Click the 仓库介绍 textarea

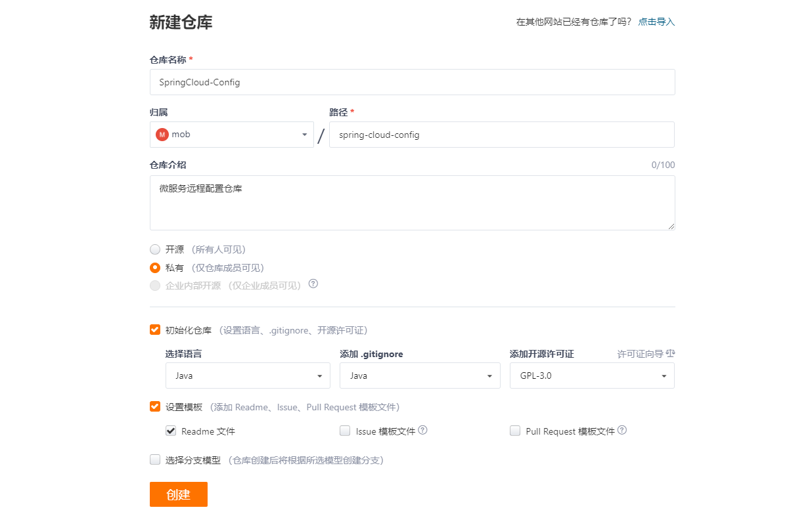coord(413,203)
